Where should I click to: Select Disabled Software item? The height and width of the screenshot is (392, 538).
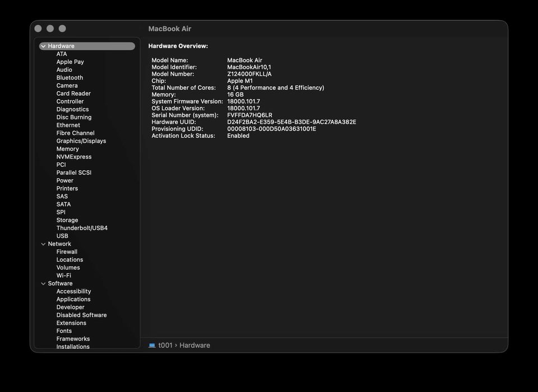point(81,315)
